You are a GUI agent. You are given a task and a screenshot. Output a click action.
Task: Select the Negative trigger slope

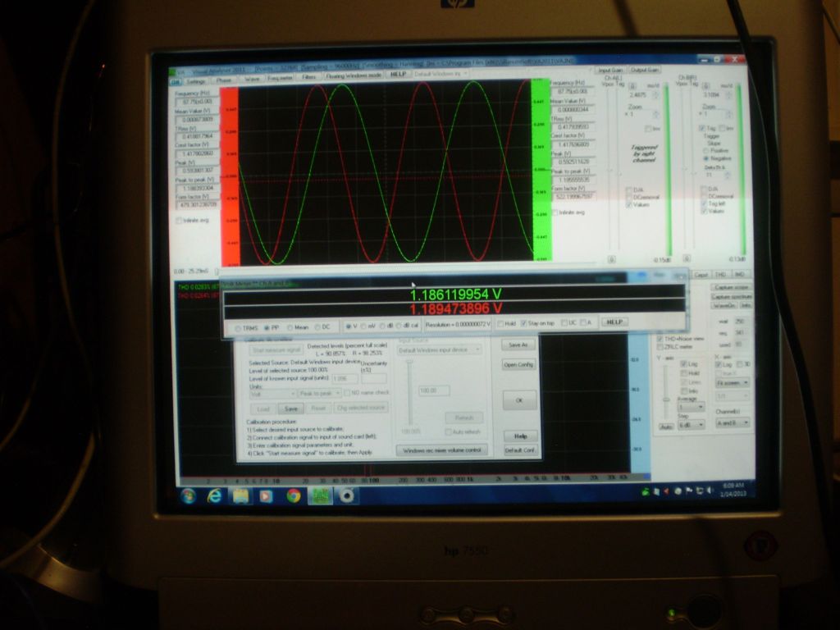coord(705,158)
